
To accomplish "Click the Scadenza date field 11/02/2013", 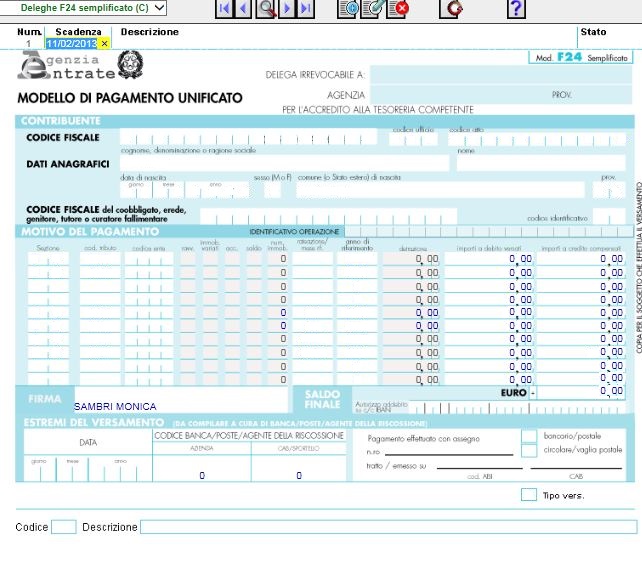I will point(70,44).
